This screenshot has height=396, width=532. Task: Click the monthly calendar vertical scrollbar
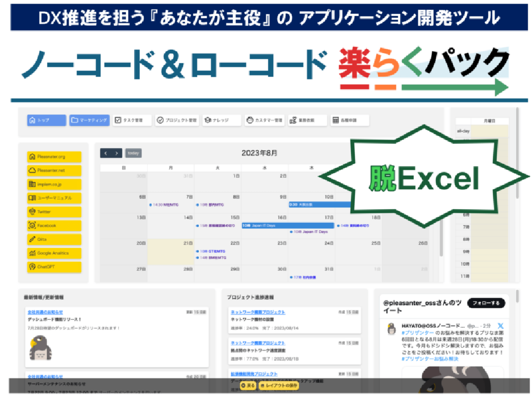click(441, 237)
